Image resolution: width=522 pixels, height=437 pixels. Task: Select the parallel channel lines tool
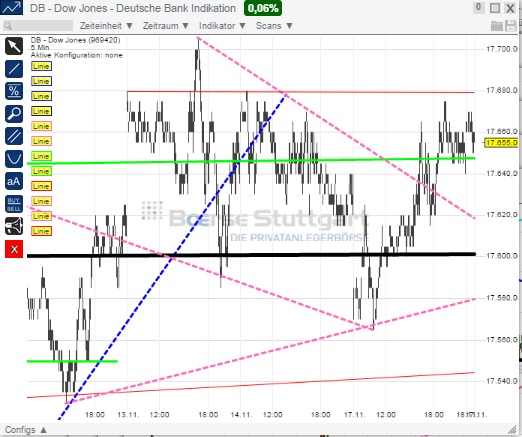tap(14, 136)
